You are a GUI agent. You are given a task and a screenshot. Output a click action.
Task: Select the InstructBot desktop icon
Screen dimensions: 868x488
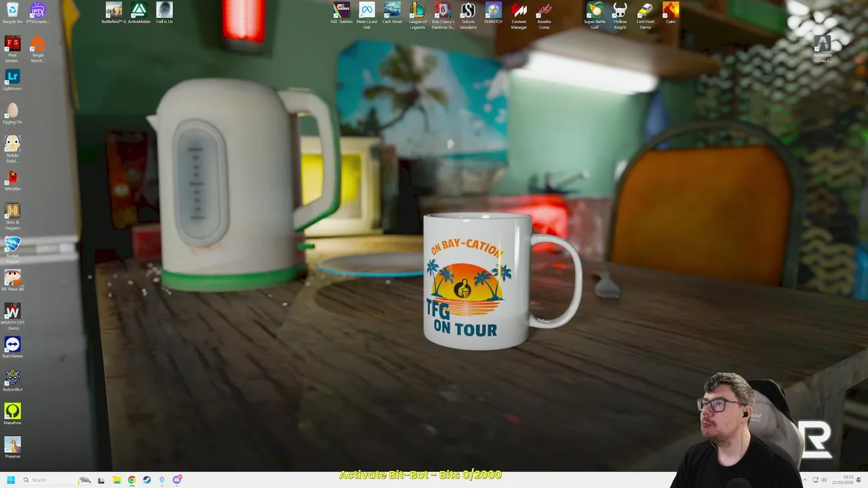point(12,381)
